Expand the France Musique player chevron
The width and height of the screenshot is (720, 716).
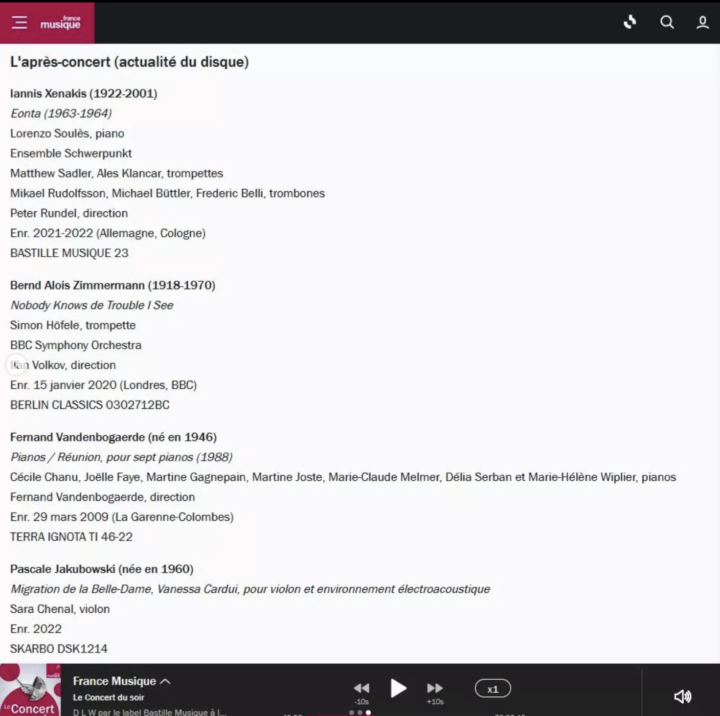(166, 681)
